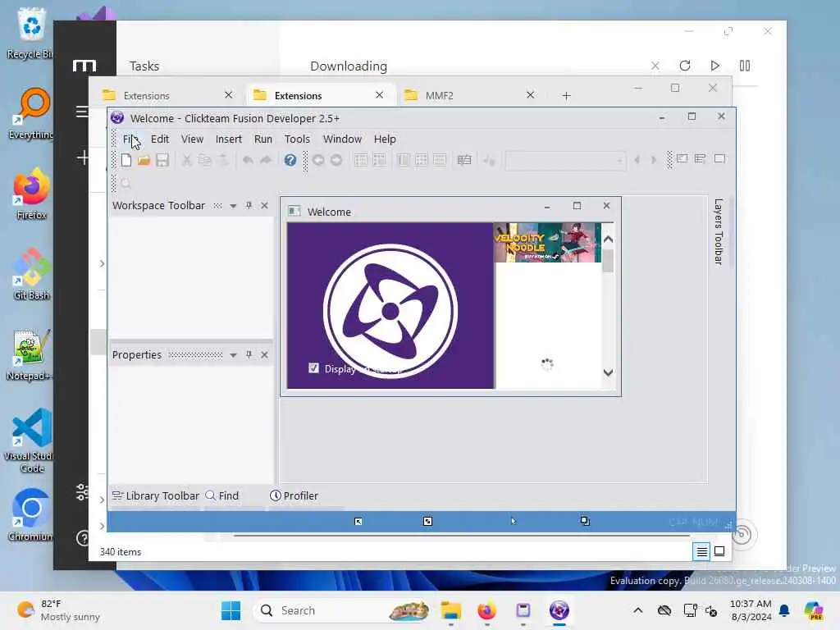The width and height of the screenshot is (840, 630).
Task: Toggle the Properties toolbar window icon
Action: pos(701,158)
